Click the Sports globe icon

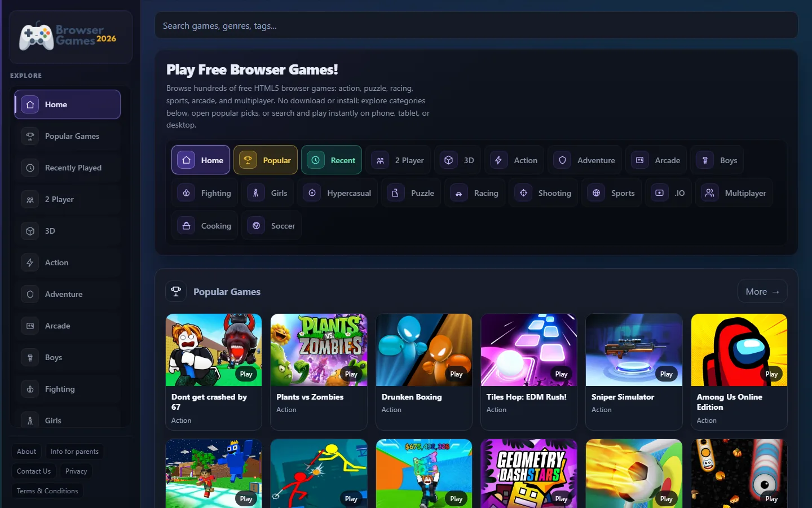click(x=596, y=193)
